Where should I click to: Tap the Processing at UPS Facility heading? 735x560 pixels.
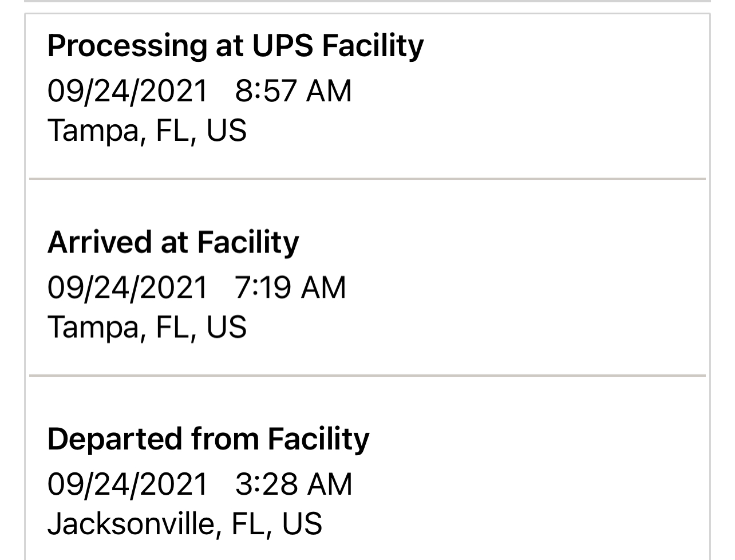tap(235, 46)
